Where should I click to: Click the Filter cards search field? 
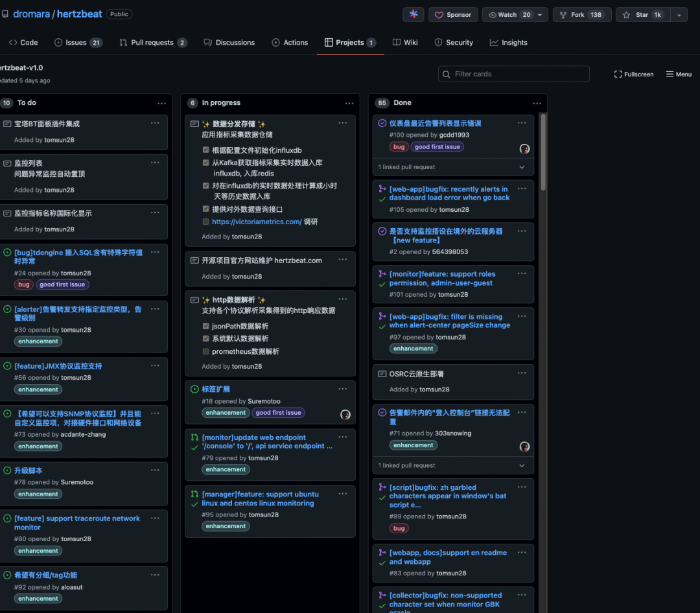tap(513, 74)
